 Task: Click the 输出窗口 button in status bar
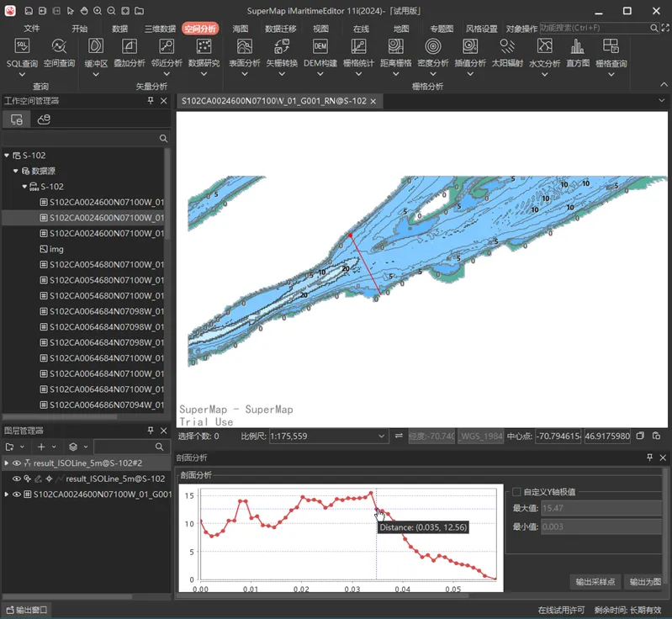tap(27, 610)
